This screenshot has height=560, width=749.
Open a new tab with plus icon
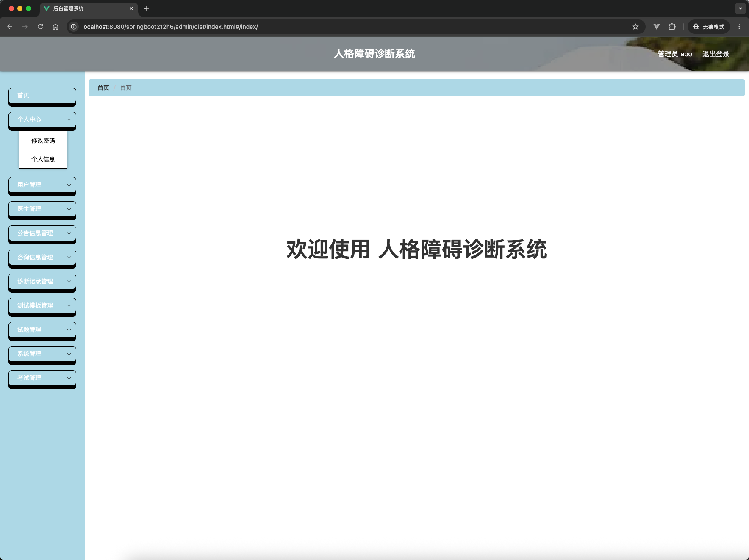[147, 8]
